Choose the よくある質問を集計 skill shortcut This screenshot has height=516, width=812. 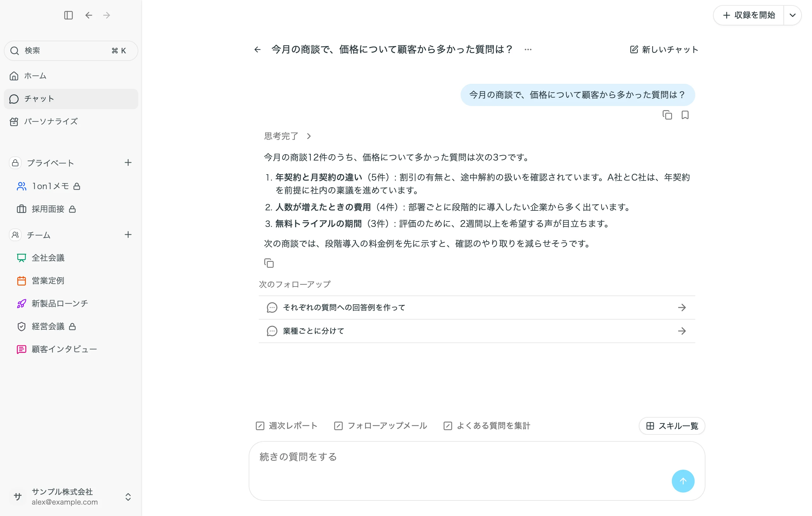click(x=487, y=426)
